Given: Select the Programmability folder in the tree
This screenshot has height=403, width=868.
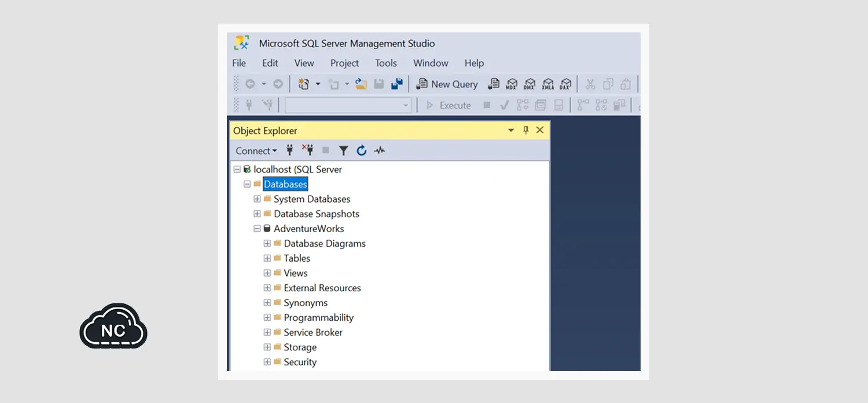Looking at the screenshot, I should 318,317.
